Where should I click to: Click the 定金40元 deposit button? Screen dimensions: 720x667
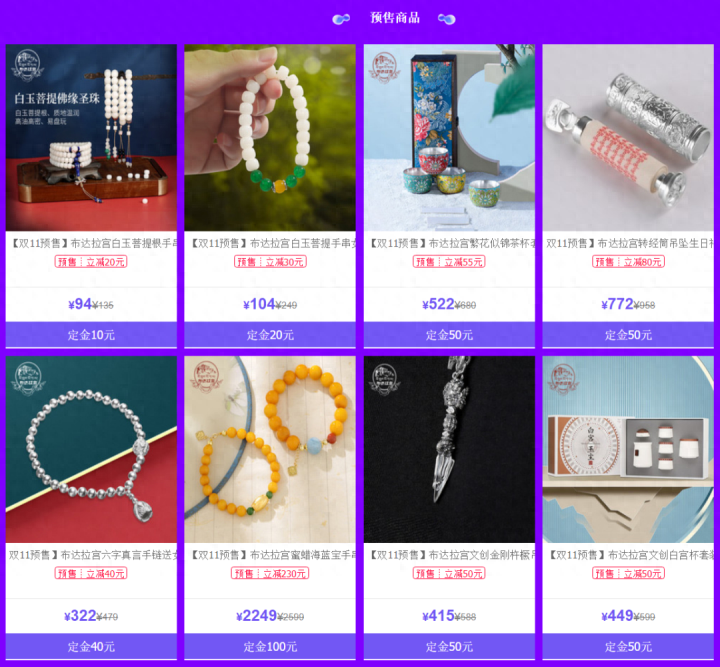coord(91,646)
